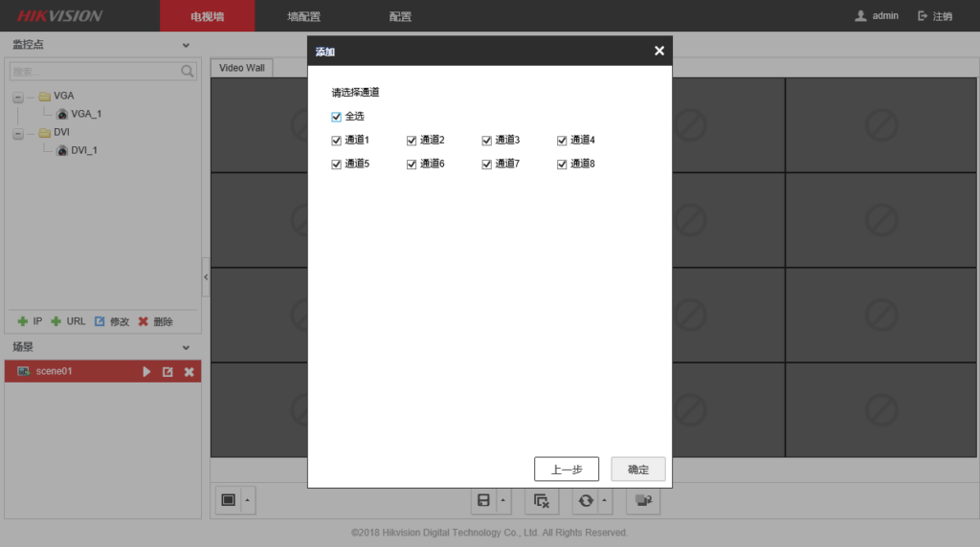Click the save layout icon in bottom toolbar

pyautogui.click(x=483, y=500)
